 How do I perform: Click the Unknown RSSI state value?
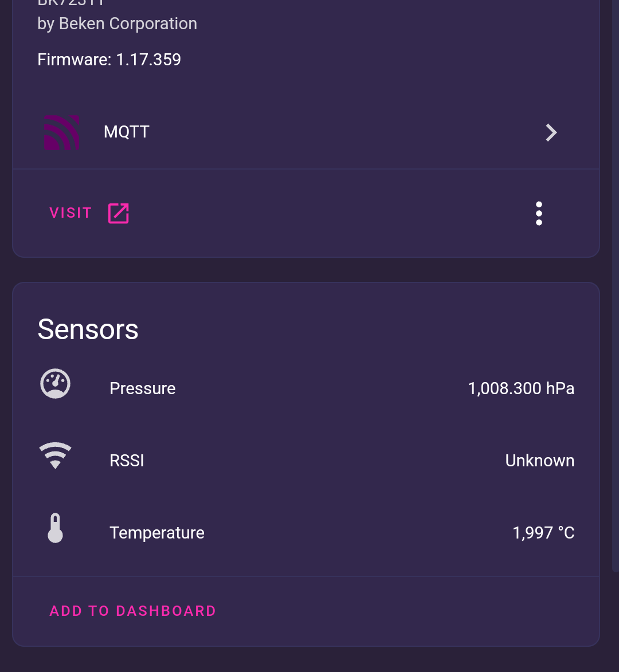pyautogui.click(x=540, y=461)
